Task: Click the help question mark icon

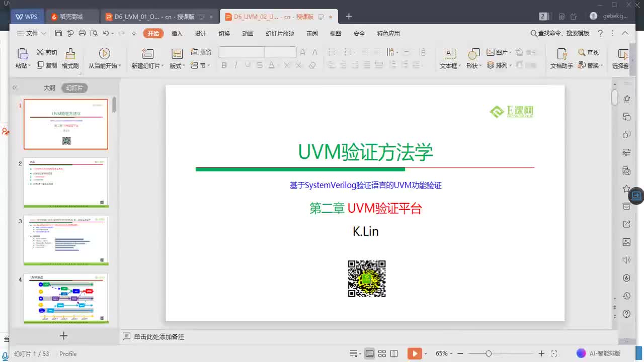Action: pyautogui.click(x=600, y=33)
